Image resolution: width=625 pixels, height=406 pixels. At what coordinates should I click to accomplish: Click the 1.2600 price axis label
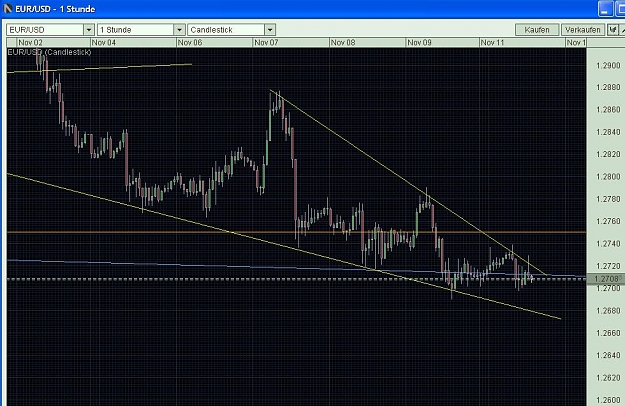pos(608,400)
